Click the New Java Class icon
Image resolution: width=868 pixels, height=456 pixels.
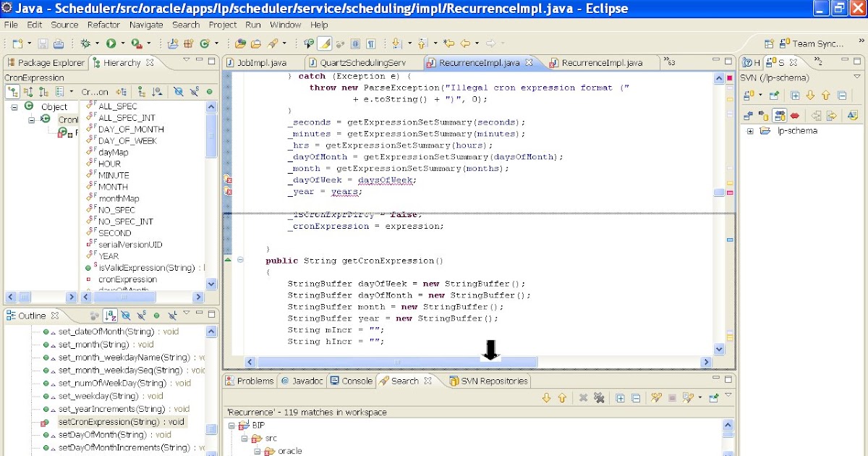tap(205, 44)
